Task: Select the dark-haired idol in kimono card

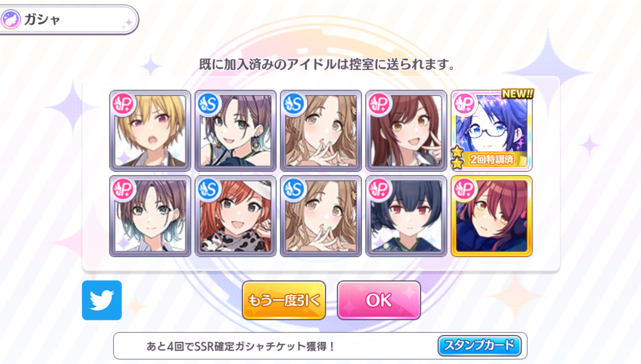Action: [x=406, y=216]
